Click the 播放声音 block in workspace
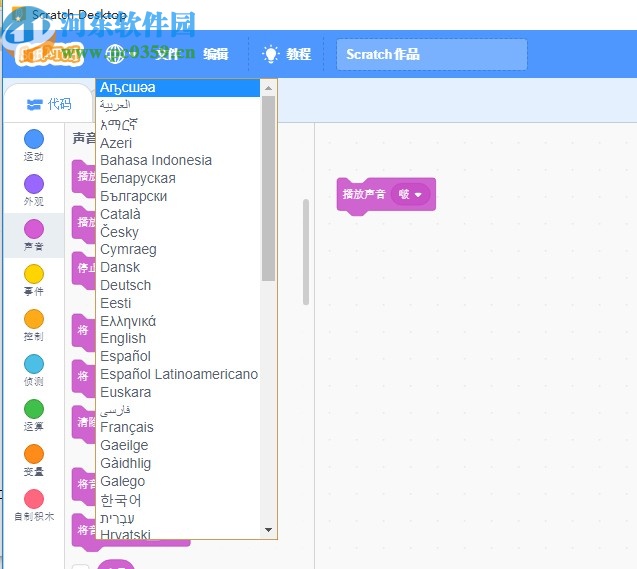Screen dimensions: 637x569 coord(364,194)
